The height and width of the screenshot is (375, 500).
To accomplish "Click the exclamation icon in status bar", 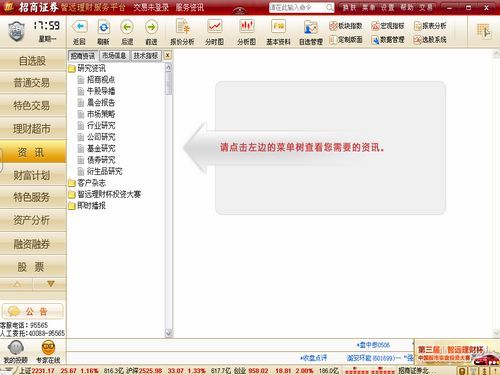I will tap(495, 371).
